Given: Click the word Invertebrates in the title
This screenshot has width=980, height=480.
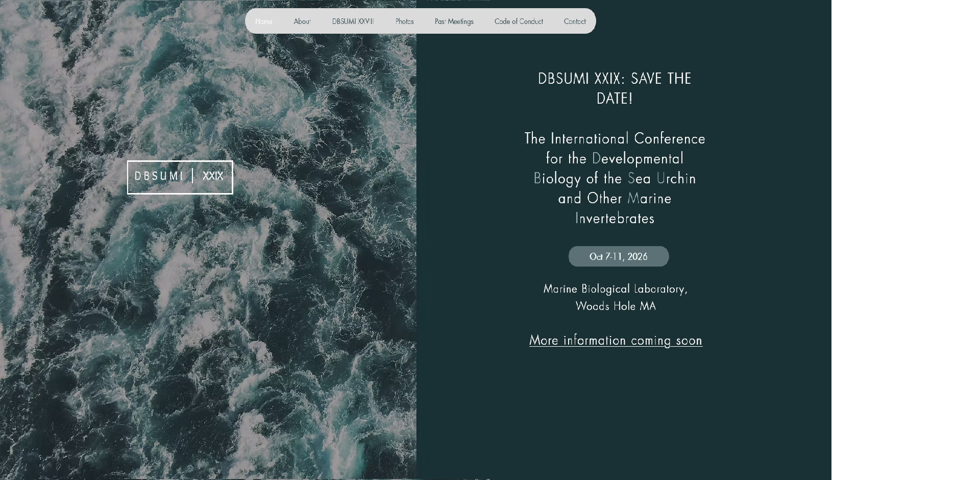Looking at the screenshot, I should pos(615,219).
